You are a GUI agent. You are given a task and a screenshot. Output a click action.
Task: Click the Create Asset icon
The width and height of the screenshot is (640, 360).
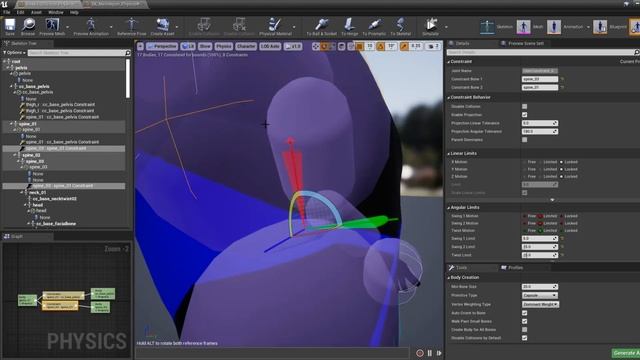pos(162,25)
